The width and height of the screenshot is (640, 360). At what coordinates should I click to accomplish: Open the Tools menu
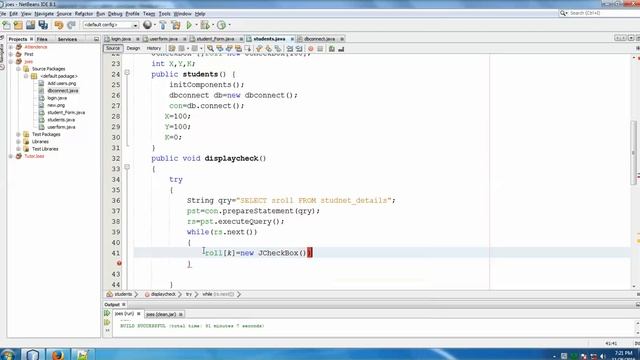click(x=164, y=14)
